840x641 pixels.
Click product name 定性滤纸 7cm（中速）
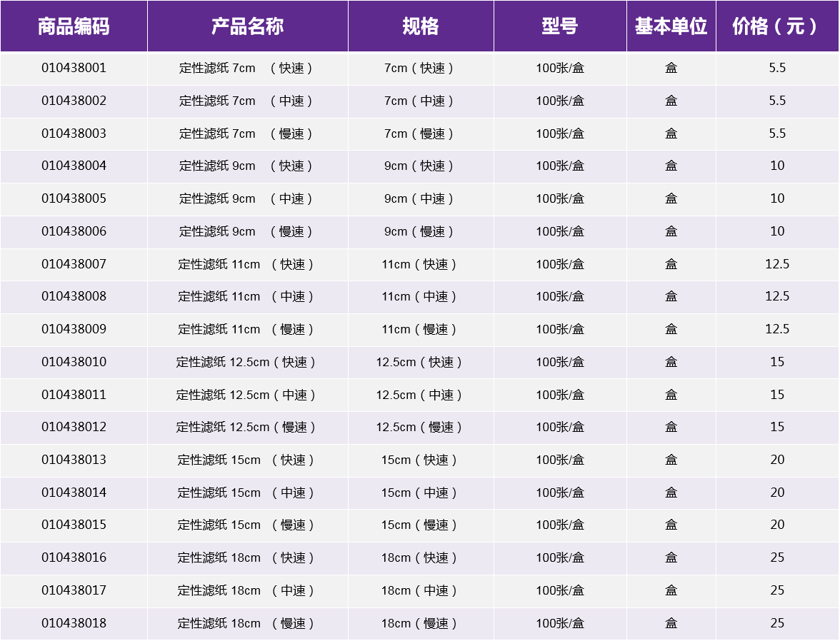click(246, 101)
